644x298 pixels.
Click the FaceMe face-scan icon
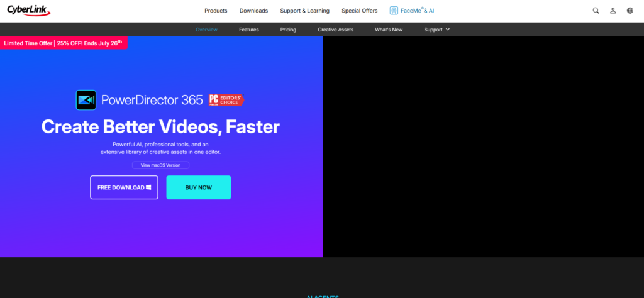coord(394,11)
